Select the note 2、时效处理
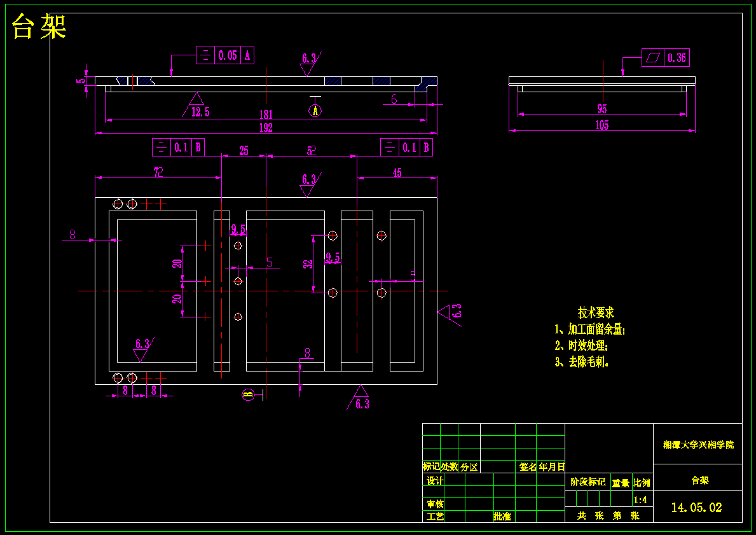This screenshot has height=535, width=756. pyautogui.click(x=581, y=345)
